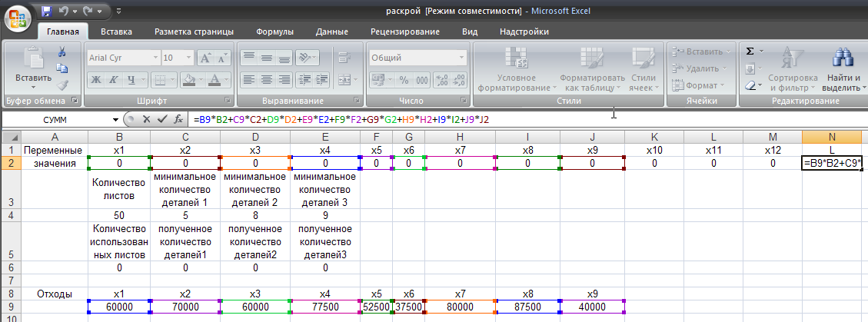
Task: Expand the font color dropdown arrow
Action: (228, 79)
